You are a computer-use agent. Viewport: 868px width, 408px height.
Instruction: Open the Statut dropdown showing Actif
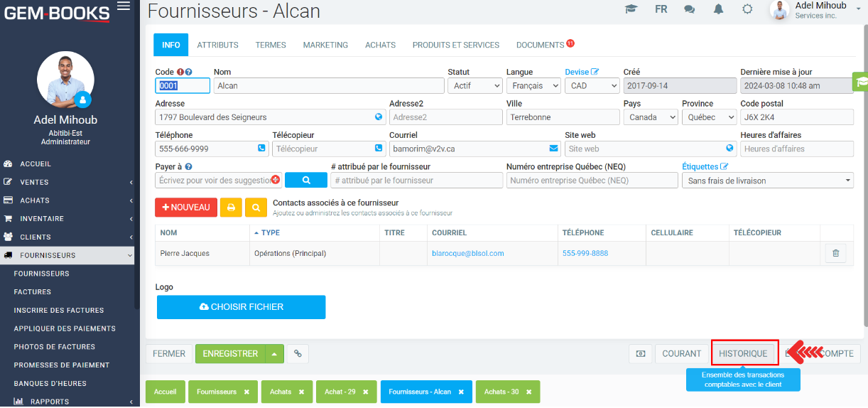click(475, 85)
